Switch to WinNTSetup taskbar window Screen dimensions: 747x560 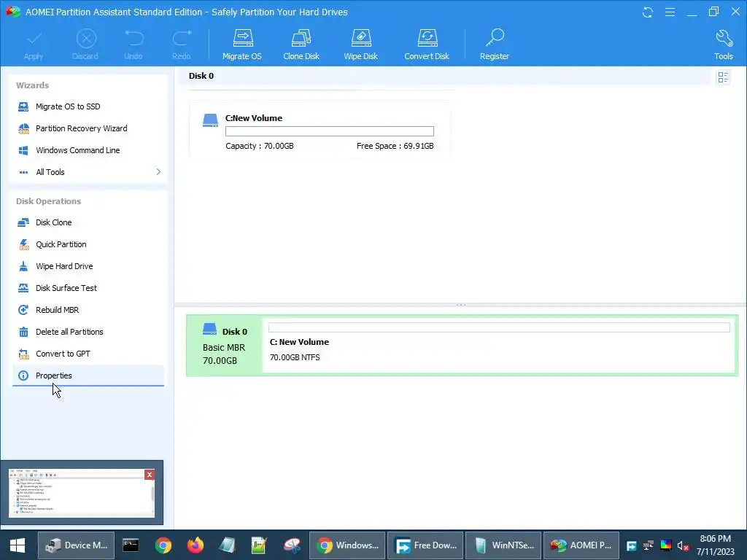point(503,545)
